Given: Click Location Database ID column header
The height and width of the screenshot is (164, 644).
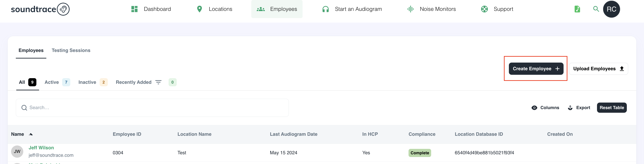Looking at the screenshot, I should point(479,134).
